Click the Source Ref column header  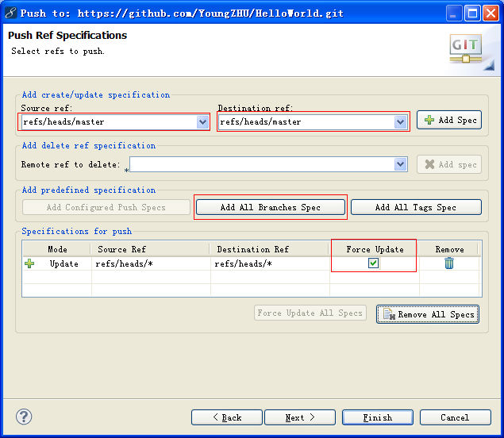[150, 249]
